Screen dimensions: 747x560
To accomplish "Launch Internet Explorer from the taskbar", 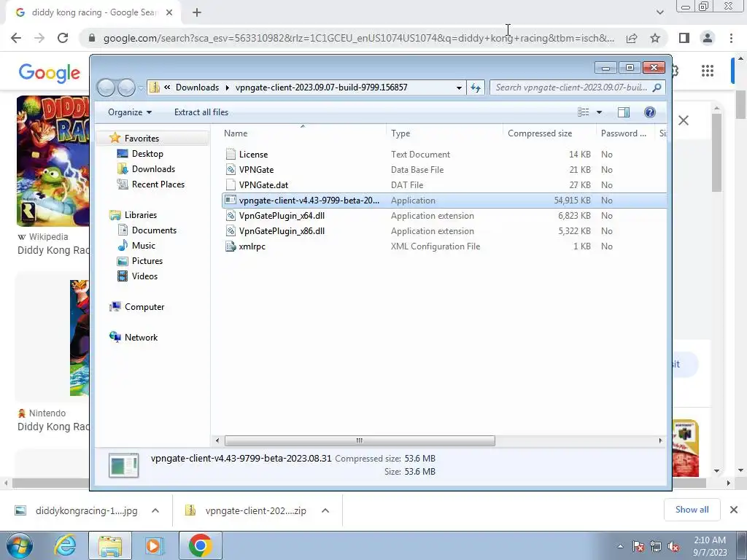I will tap(65, 545).
